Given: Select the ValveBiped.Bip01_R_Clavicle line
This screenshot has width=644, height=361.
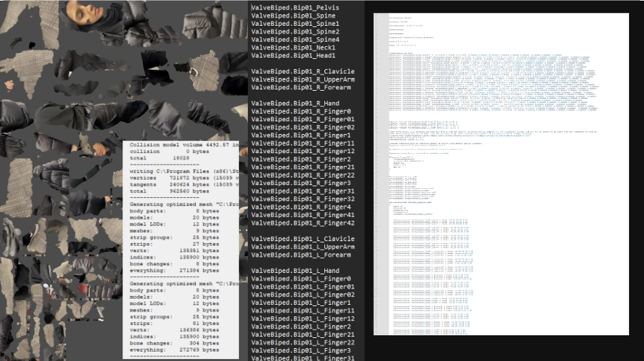Looking at the screenshot, I should point(303,72).
